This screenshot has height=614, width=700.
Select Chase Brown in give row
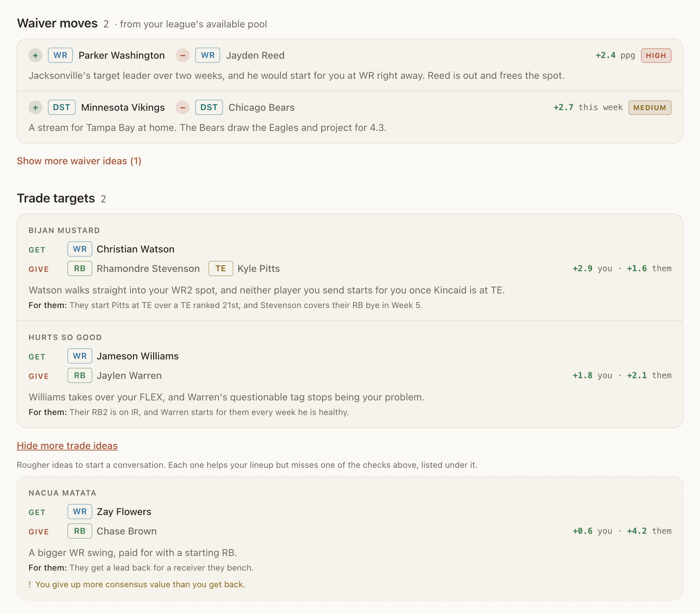point(127,531)
